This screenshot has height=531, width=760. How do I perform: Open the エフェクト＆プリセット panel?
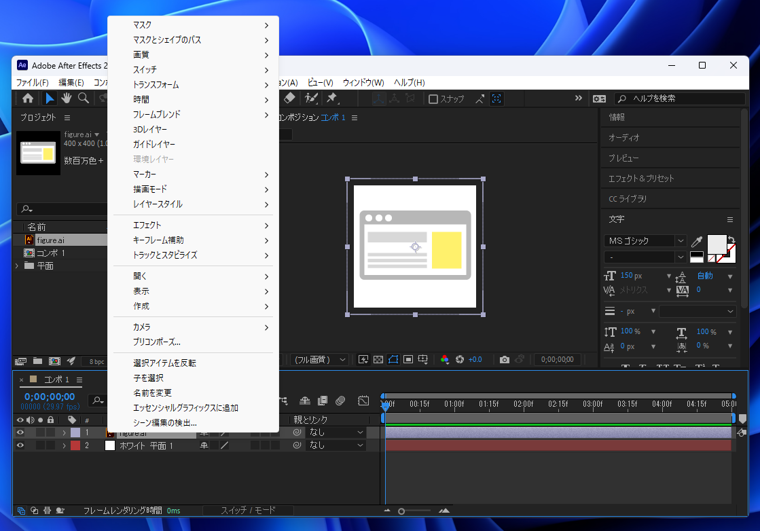641,178
